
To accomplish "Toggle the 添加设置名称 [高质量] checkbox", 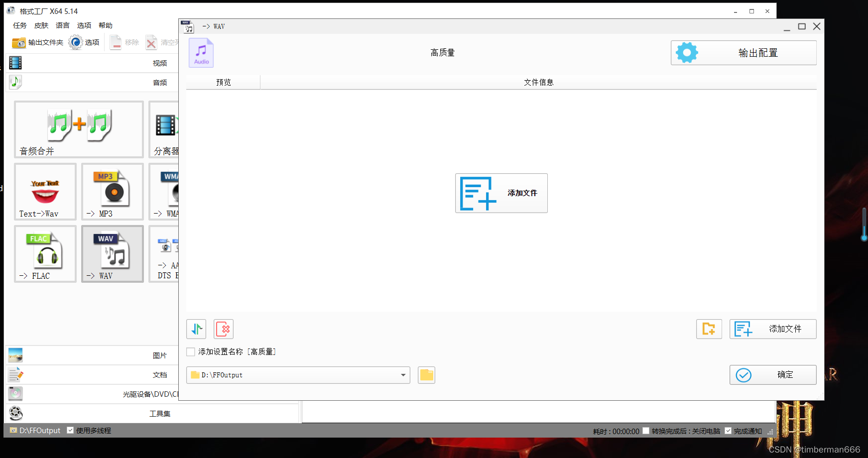I will point(191,352).
